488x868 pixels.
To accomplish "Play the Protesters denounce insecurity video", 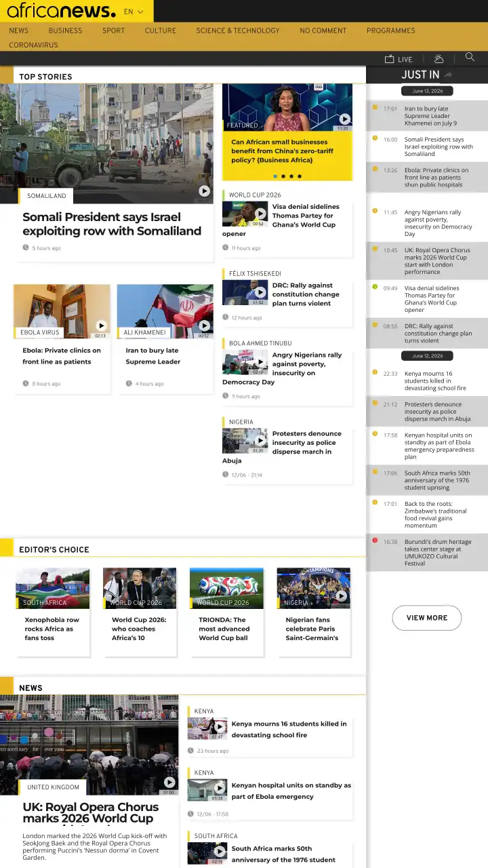I will tap(260, 441).
